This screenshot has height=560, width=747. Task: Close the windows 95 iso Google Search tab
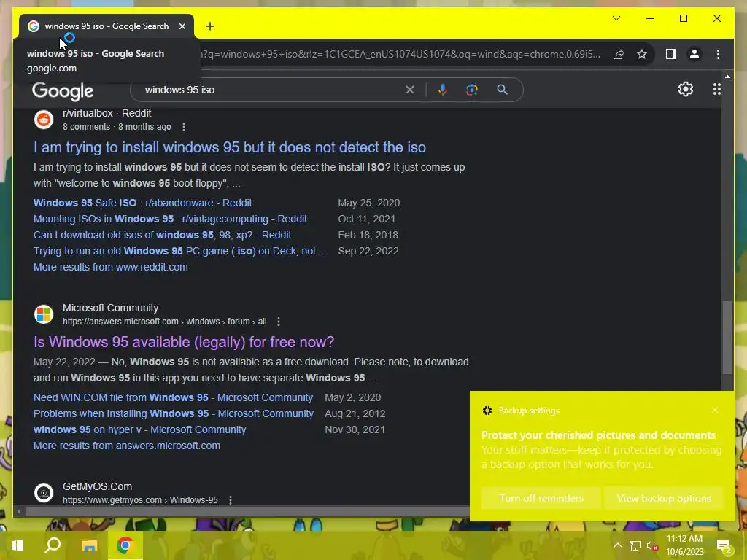point(182,26)
